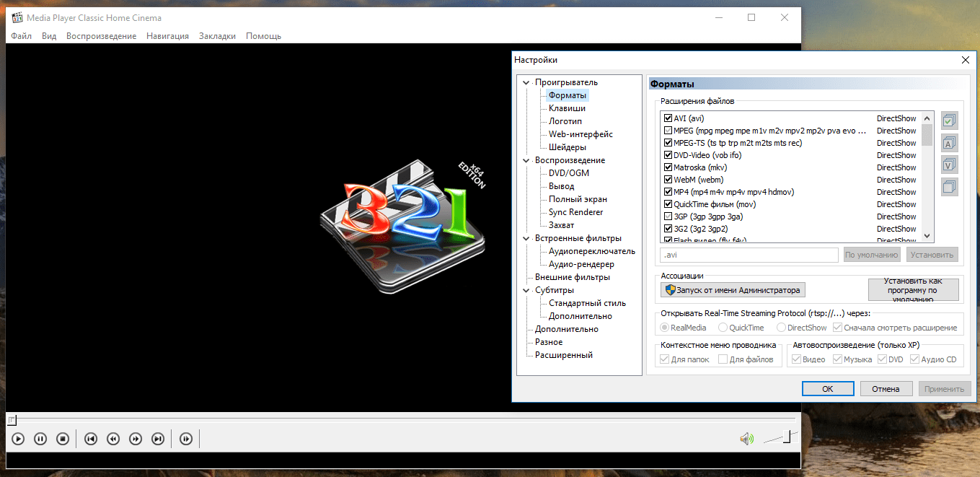The image size is (980, 477).
Task: Deselect all formats with the blank pages icon
Action: point(949,187)
